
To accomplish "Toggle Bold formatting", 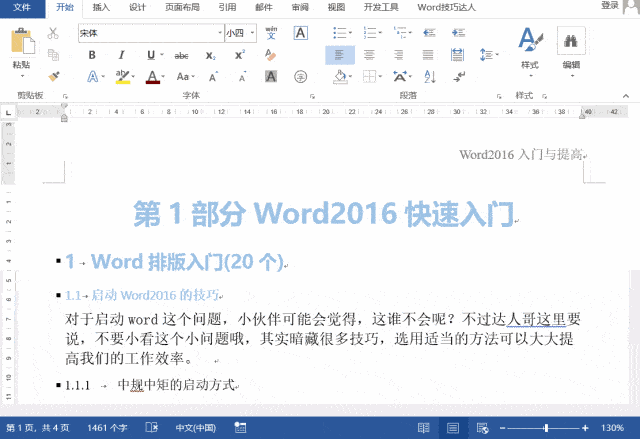I will point(92,55).
